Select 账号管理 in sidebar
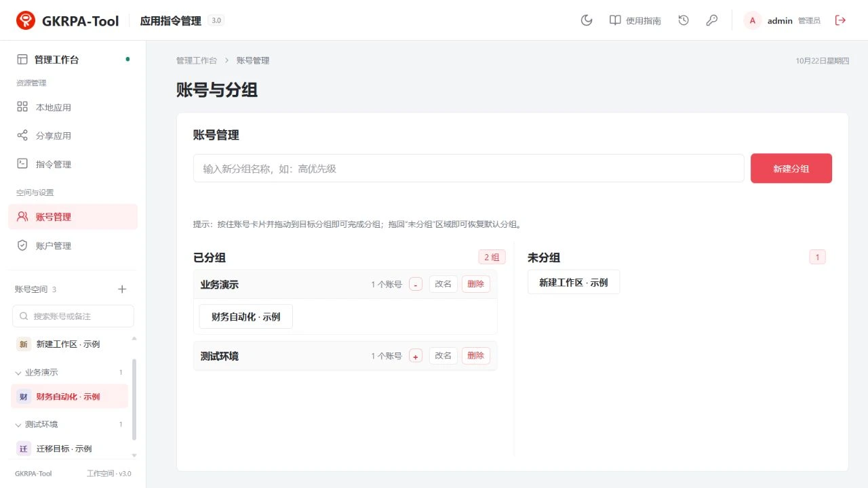Screen dimensions: 868x488 click(x=73, y=217)
